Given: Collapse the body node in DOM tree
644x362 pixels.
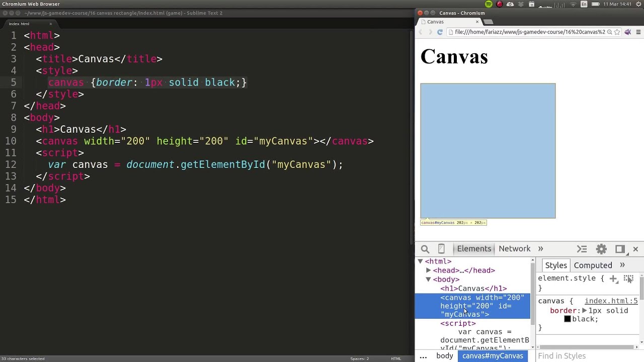Looking at the screenshot, I should pyautogui.click(x=429, y=280).
